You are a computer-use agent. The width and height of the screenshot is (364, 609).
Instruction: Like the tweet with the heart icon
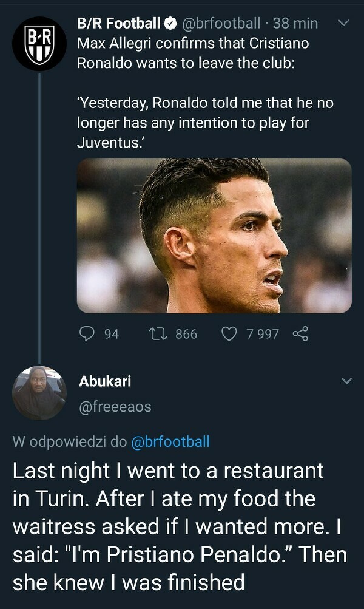pos(229,333)
